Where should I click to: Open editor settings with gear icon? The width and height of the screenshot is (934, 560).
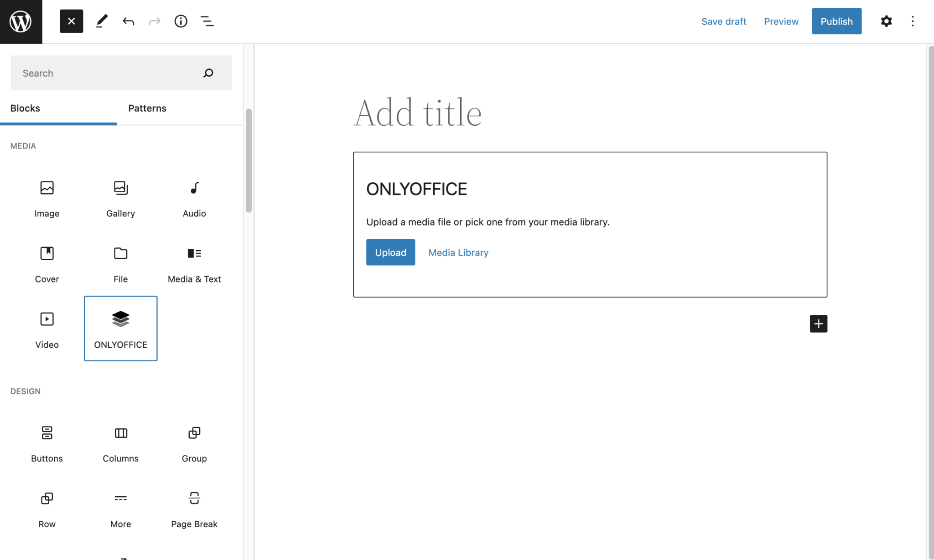coord(886,21)
